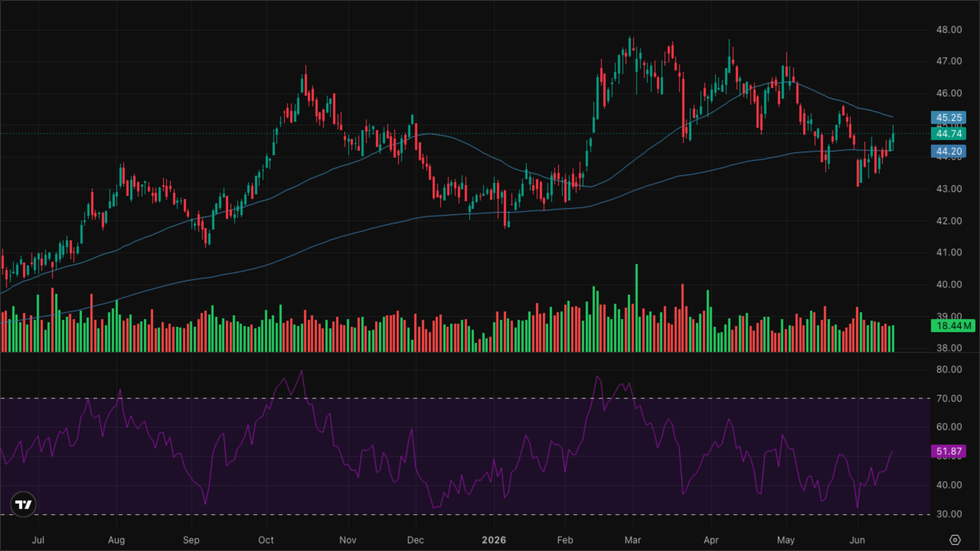This screenshot has width=980, height=551.
Task: Select the Jul label on the time axis
Action: [x=38, y=540]
